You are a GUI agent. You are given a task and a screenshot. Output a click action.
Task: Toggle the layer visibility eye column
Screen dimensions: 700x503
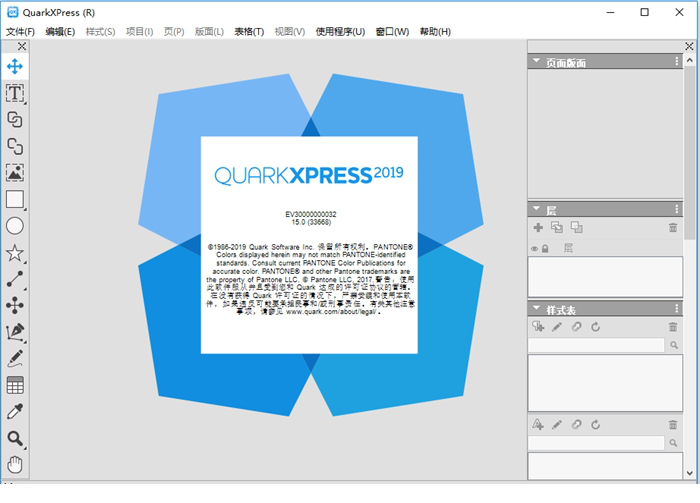point(534,249)
